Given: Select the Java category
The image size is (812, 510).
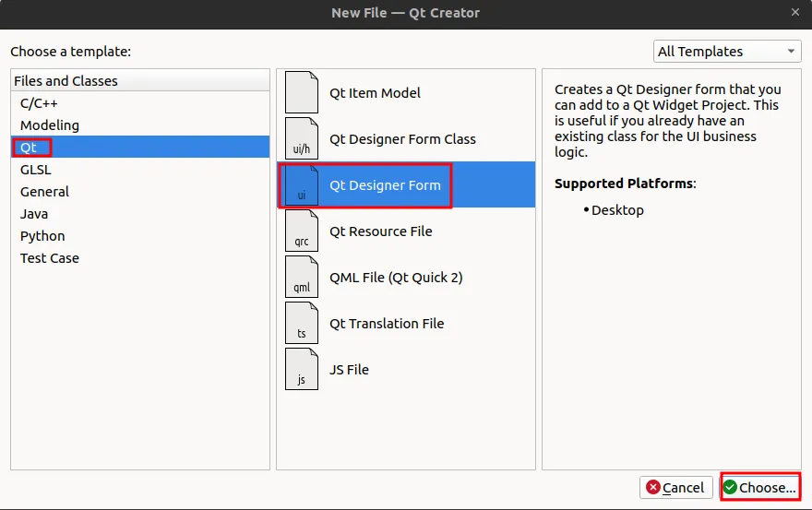Looking at the screenshot, I should click(x=140, y=214).
